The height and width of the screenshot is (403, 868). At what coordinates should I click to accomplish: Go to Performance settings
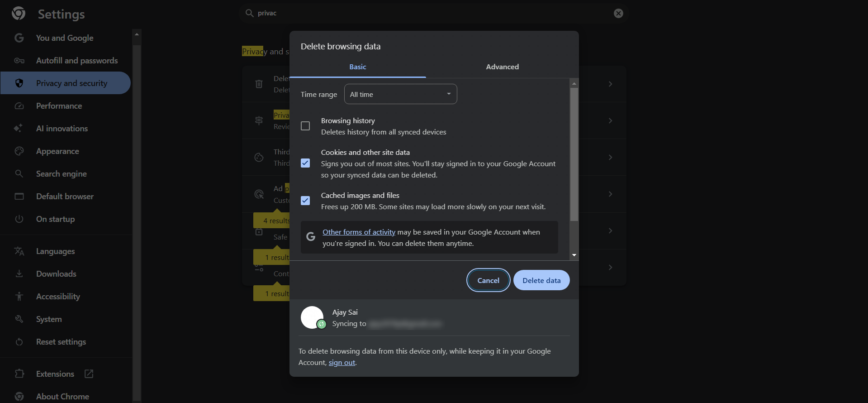pos(66,106)
